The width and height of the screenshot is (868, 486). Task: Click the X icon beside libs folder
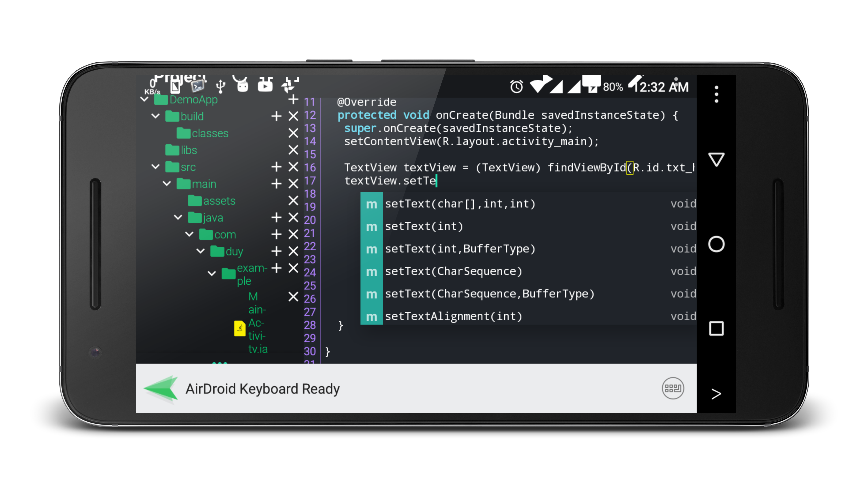click(x=293, y=150)
